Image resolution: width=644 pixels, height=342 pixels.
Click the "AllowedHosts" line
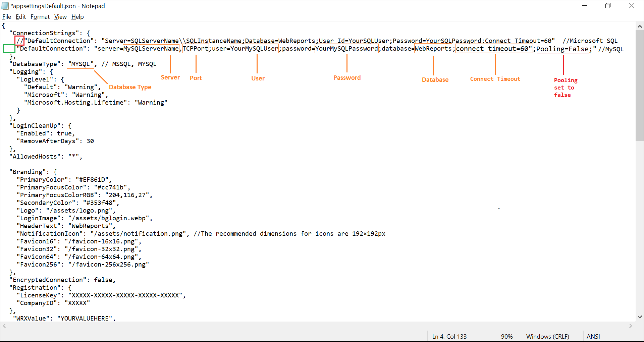point(46,157)
